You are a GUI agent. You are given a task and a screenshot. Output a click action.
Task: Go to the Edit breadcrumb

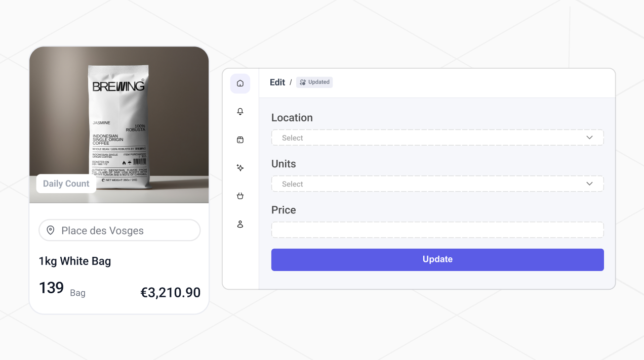point(277,82)
